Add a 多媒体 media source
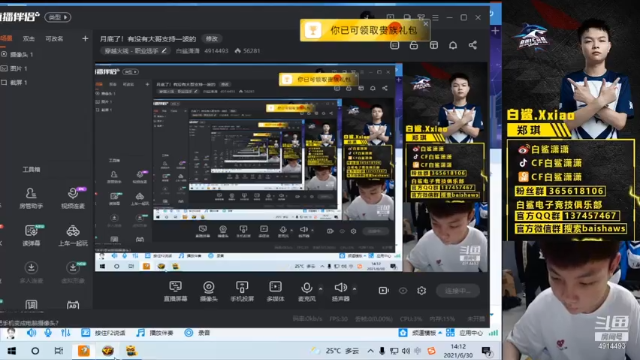Image resolution: width=640 pixels, height=360 pixels. [276, 291]
